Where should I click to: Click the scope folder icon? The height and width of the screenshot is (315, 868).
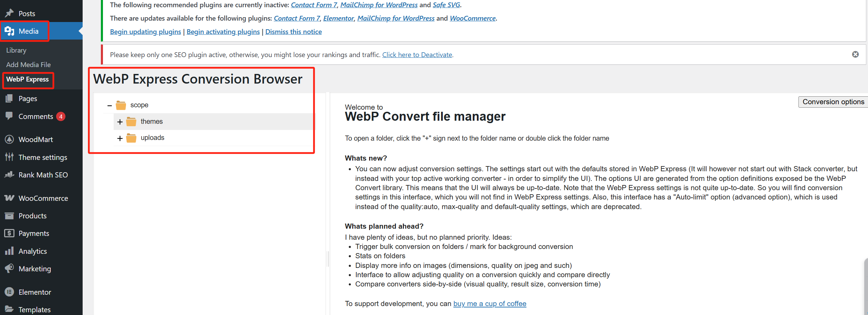(x=121, y=105)
